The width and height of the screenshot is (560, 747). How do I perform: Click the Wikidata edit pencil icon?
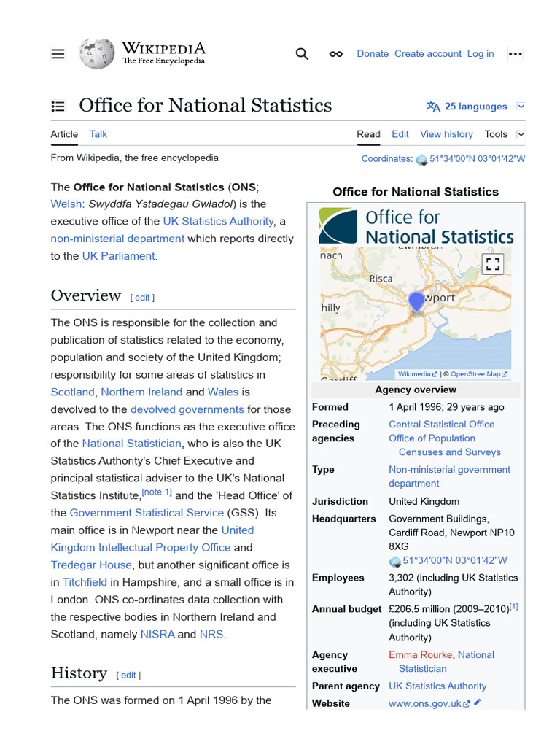pos(478,703)
